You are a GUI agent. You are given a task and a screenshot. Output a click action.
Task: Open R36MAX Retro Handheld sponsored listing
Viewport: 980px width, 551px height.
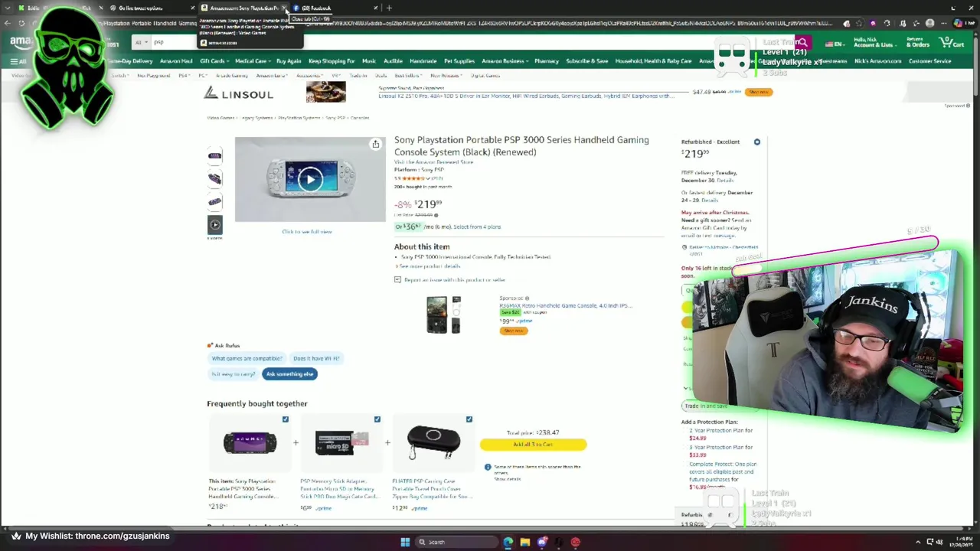pyautogui.click(x=566, y=305)
